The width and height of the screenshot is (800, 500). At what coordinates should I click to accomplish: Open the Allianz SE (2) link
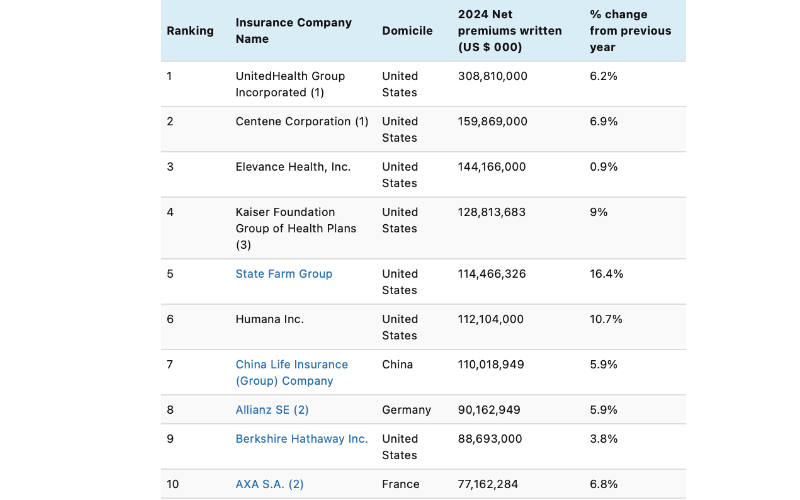[272, 410]
